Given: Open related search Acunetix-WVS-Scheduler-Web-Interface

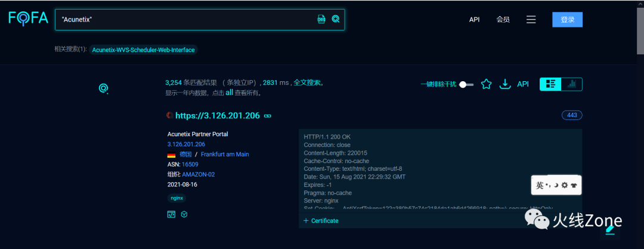Looking at the screenshot, I should click(143, 50).
